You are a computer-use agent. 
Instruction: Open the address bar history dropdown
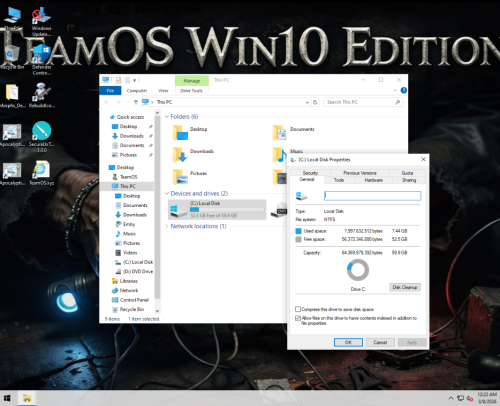pos(307,102)
